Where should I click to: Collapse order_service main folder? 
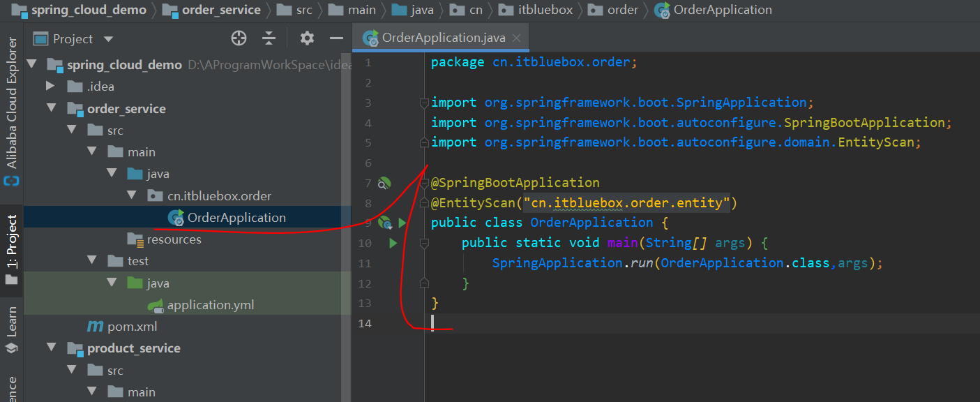(x=92, y=151)
